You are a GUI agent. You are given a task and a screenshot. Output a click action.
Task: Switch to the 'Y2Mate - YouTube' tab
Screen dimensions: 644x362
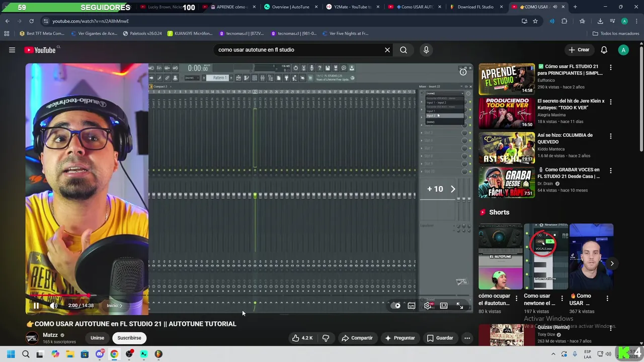pos(352,7)
